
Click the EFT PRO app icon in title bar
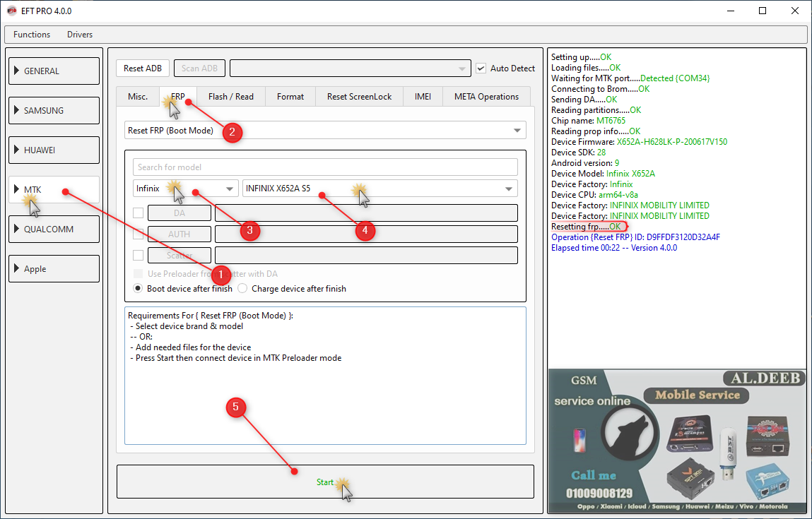point(11,11)
